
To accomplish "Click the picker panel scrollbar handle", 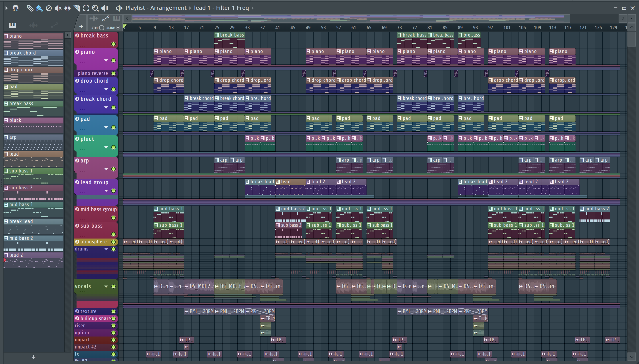I will 67,35.
